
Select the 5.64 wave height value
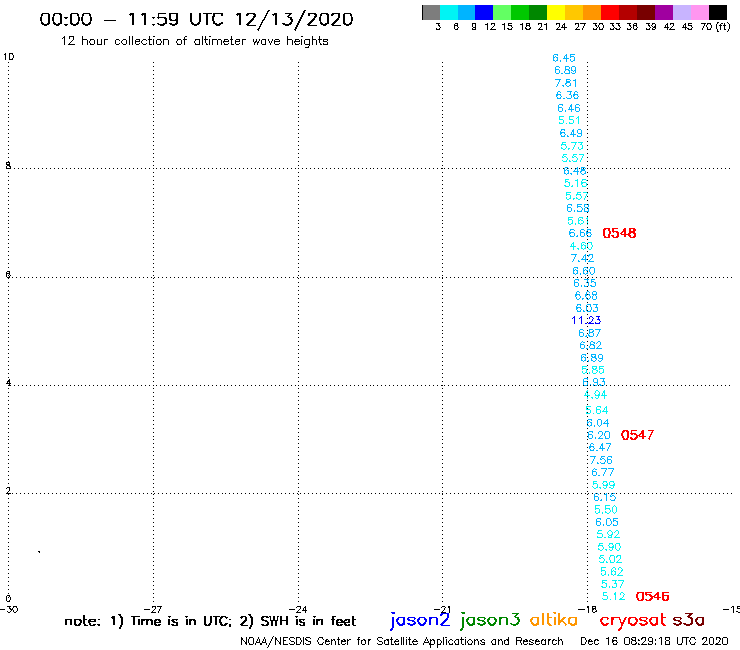(x=597, y=410)
